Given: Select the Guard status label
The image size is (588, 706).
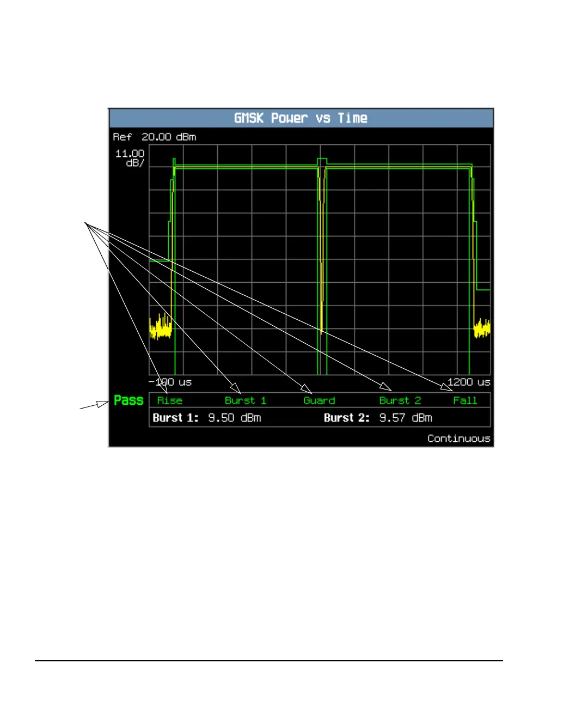Looking at the screenshot, I should (x=320, y=400).
